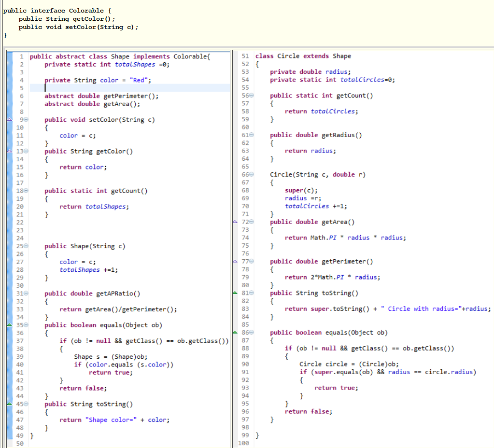
Task: Place cursor on the totalShapes variable
Action: coord(135,64)
